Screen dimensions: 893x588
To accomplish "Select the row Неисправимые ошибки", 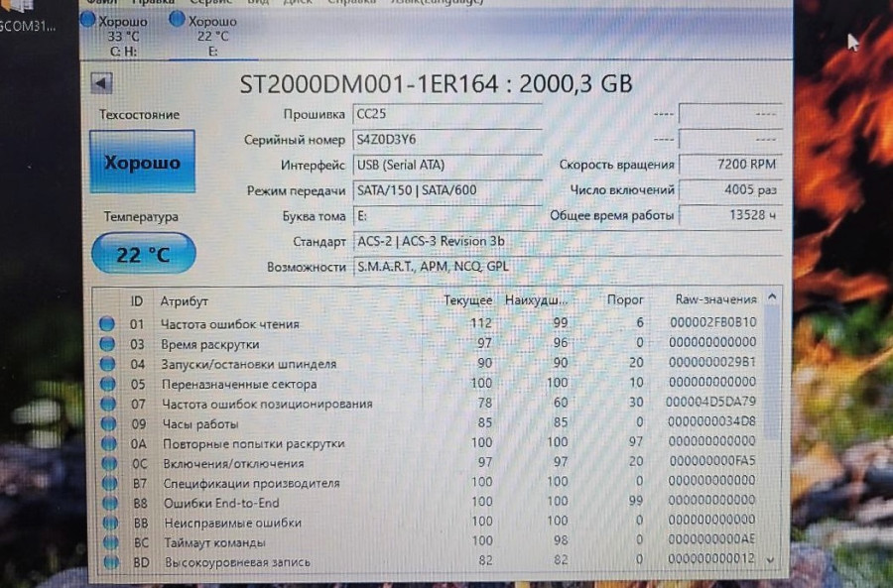I will point(429,522).
